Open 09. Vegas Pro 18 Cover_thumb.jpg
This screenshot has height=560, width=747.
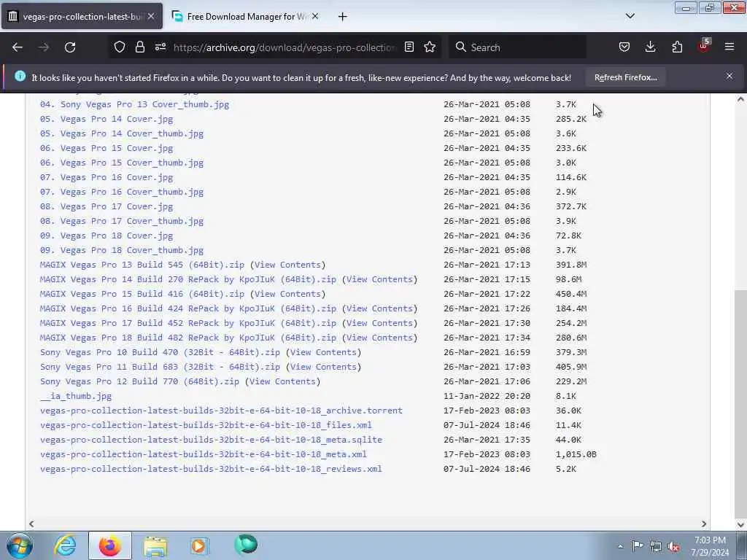(122, 251)
